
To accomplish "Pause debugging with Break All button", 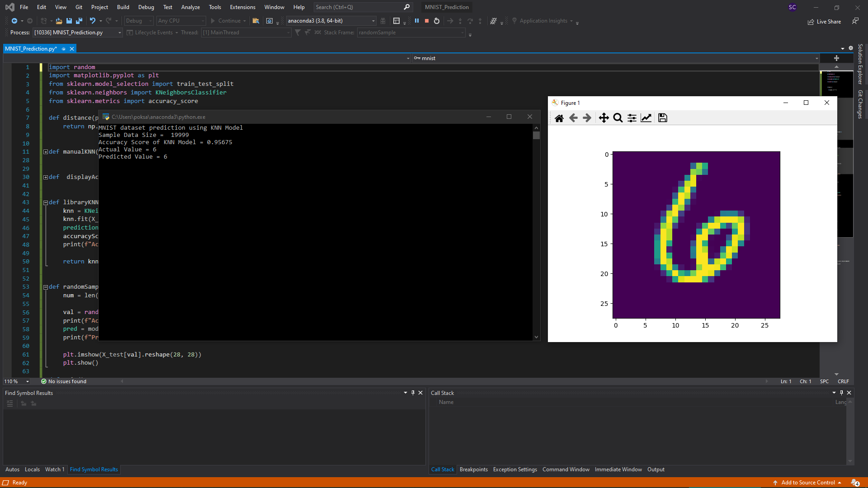I will coord(417,21).
